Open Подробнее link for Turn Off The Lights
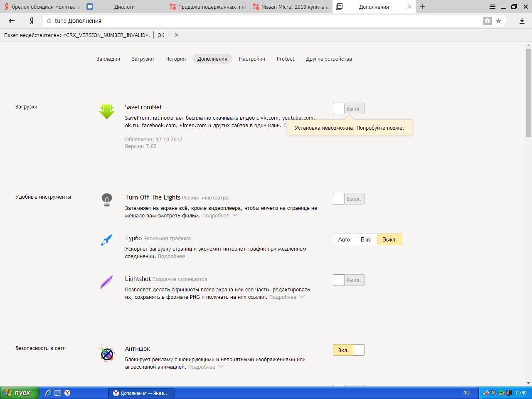Image resolution: width=532 pixels, height=399 pixels. (x=216, y=215)
